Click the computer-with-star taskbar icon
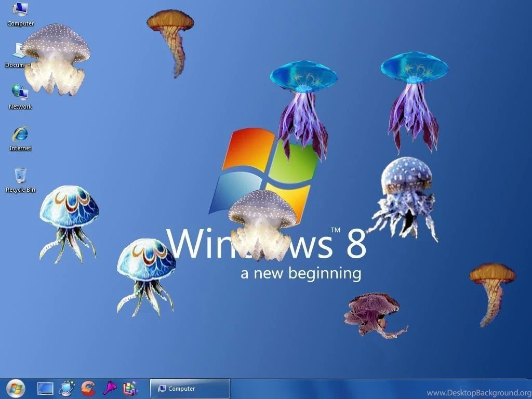532x399 pixels. tap(66, 388)
